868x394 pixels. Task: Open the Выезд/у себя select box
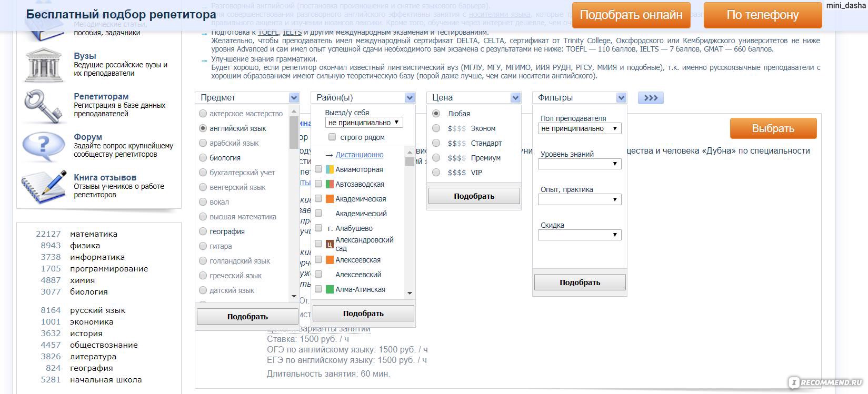coord(364,123)
